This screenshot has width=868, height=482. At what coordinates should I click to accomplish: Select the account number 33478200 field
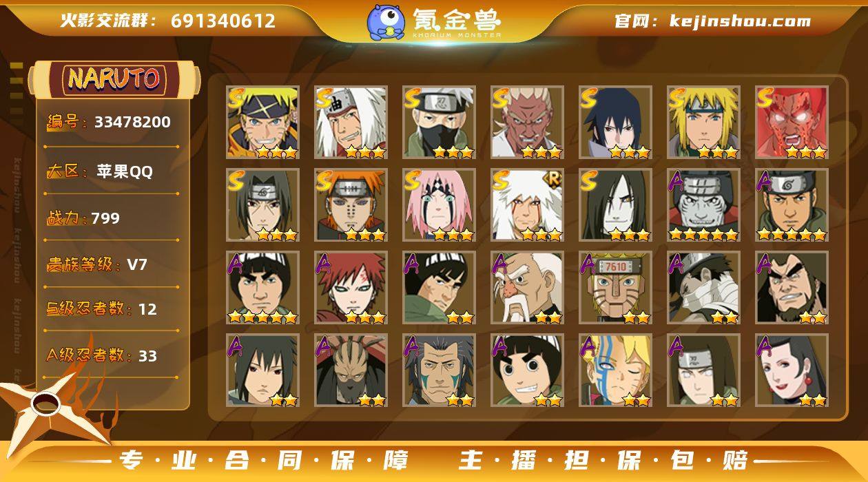(112, 123)
